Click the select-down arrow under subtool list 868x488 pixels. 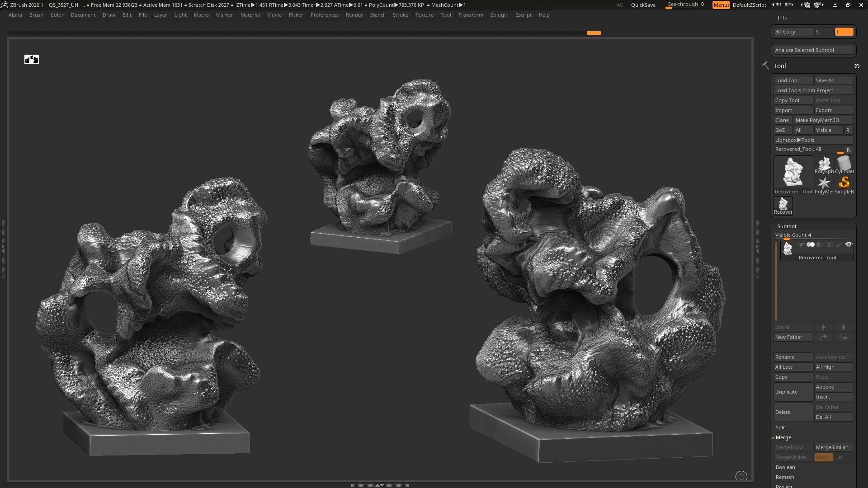pos(844,327)
